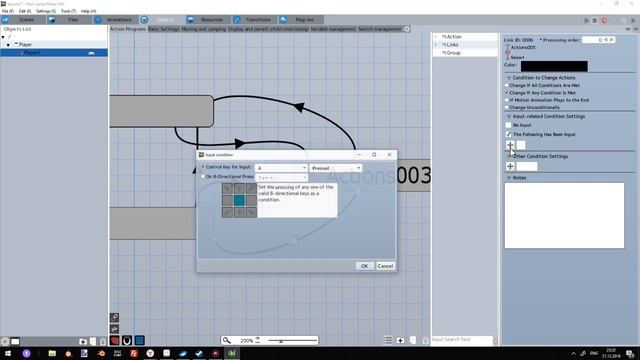Add an input condition with plus button

[x=510, y=145]
